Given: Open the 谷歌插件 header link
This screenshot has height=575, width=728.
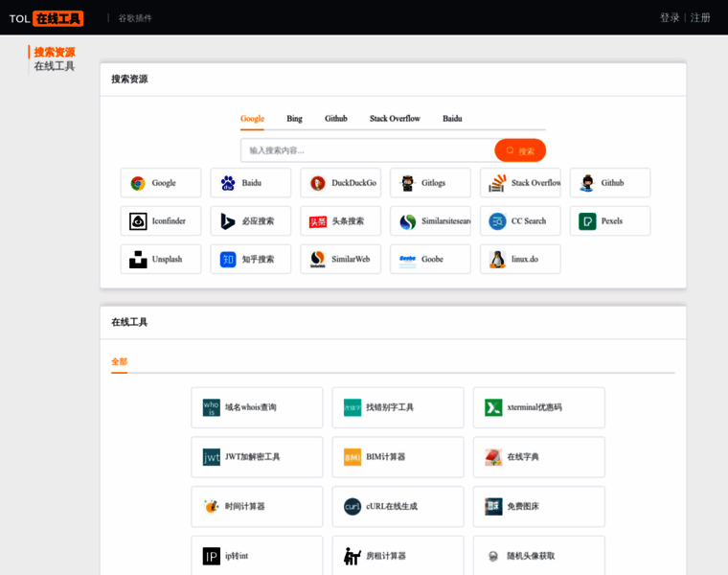Looking at the screenshot, I should [134, 18].
